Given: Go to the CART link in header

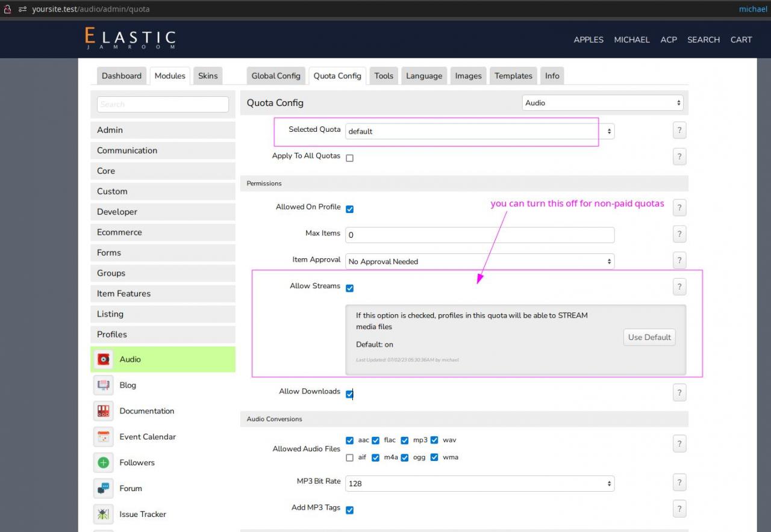Looking at the screenshot, I should click(x=741, y=40).
